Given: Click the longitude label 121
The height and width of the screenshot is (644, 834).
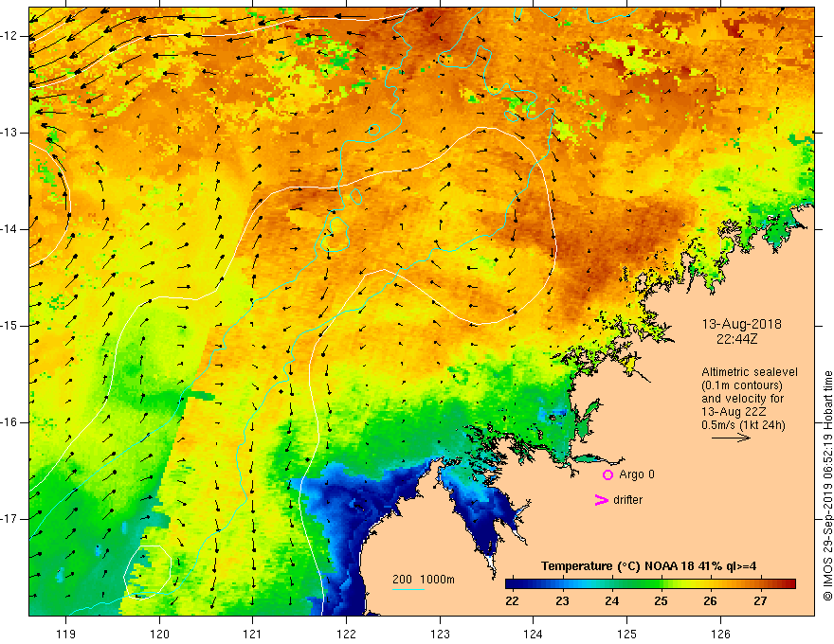Looking at the screenshot, I should click(x=253, y=634).
